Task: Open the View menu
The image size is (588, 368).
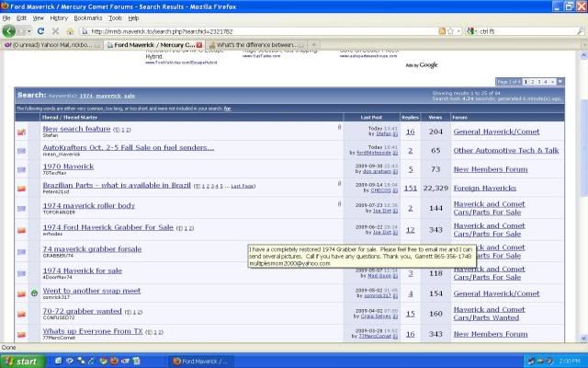Action: 39,18
